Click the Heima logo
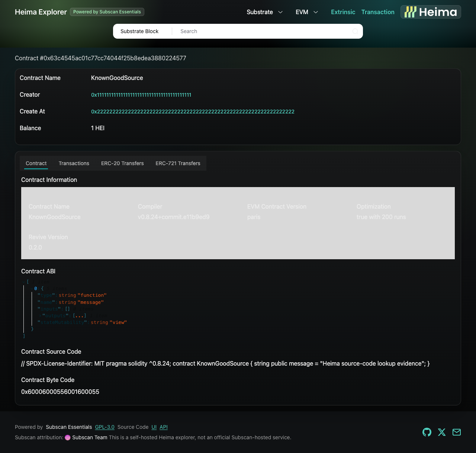The height and width of the screenshot is (453, 476). point(431,12)
